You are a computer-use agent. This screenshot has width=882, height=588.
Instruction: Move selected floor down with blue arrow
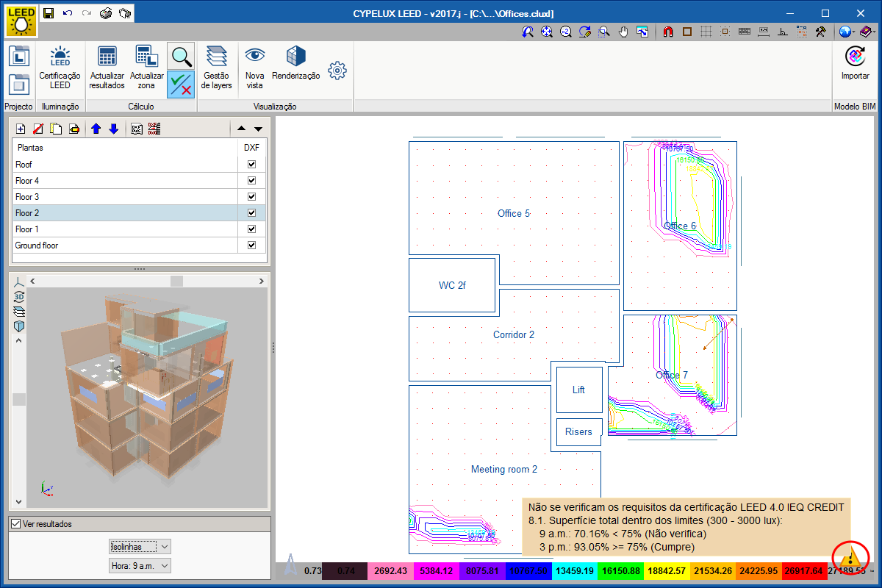point(113,129)
